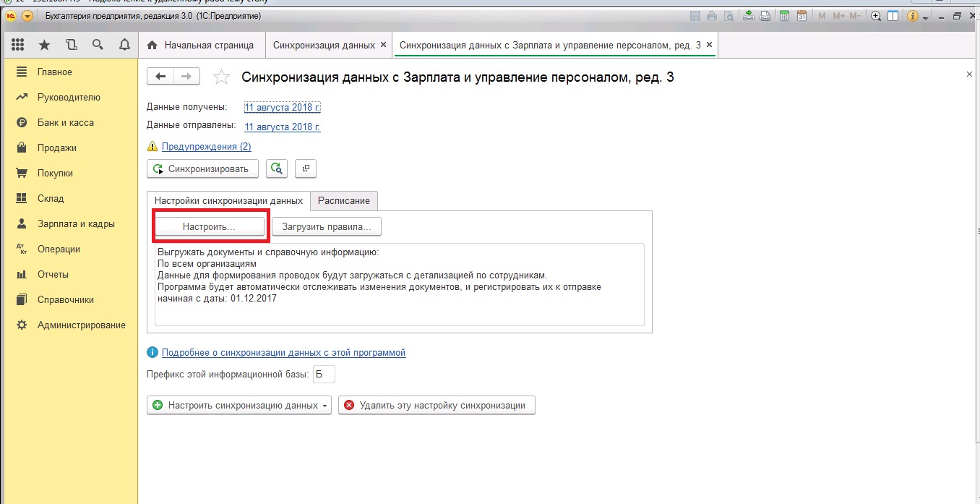Viewport: 980px width, 504px height.
Task: Close the Синхронизация данных tab
Action: [x=383, y=45]
